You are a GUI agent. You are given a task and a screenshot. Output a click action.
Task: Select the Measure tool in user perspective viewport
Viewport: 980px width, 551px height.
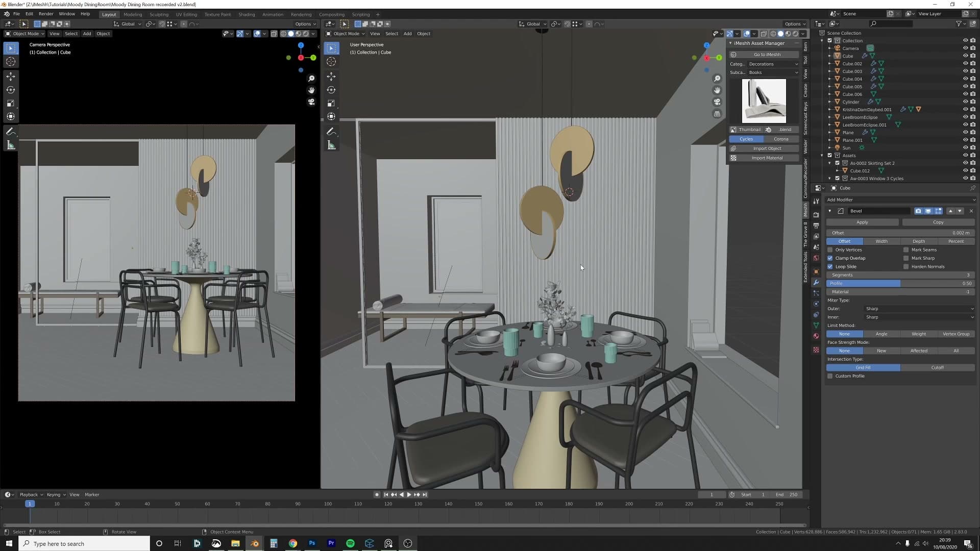[x=331, y=145]
